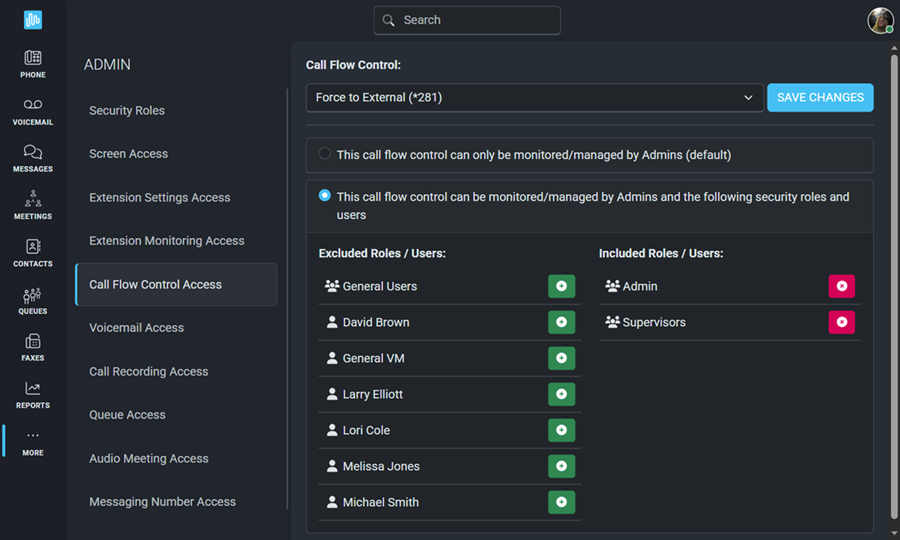Remove Admin from included roles
Viewport: 900px width, 540px height.
(x=841, y=286)
